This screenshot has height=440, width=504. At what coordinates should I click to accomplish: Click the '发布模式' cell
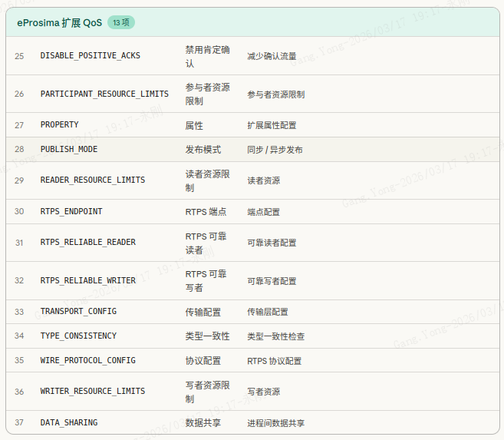(x=203, y=150)
